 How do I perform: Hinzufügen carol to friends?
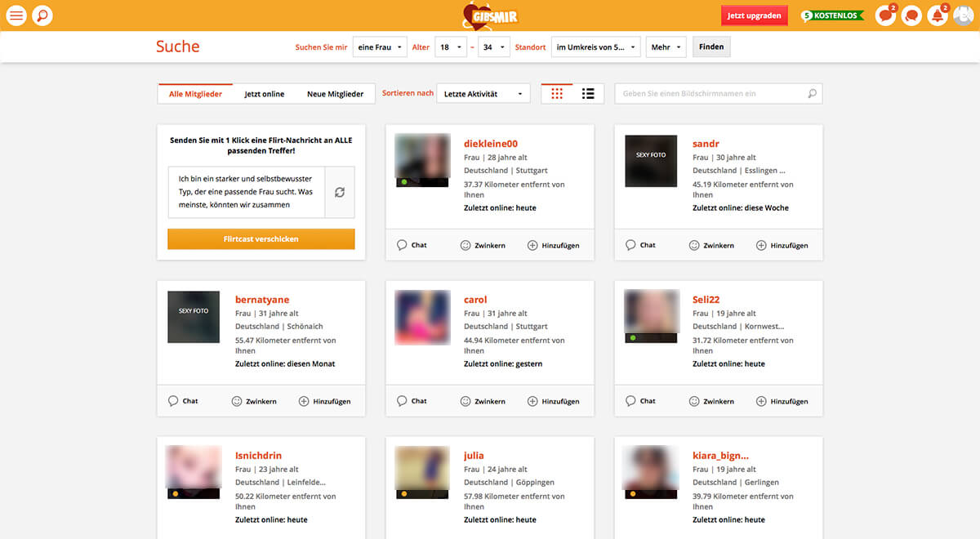(553, 401)
